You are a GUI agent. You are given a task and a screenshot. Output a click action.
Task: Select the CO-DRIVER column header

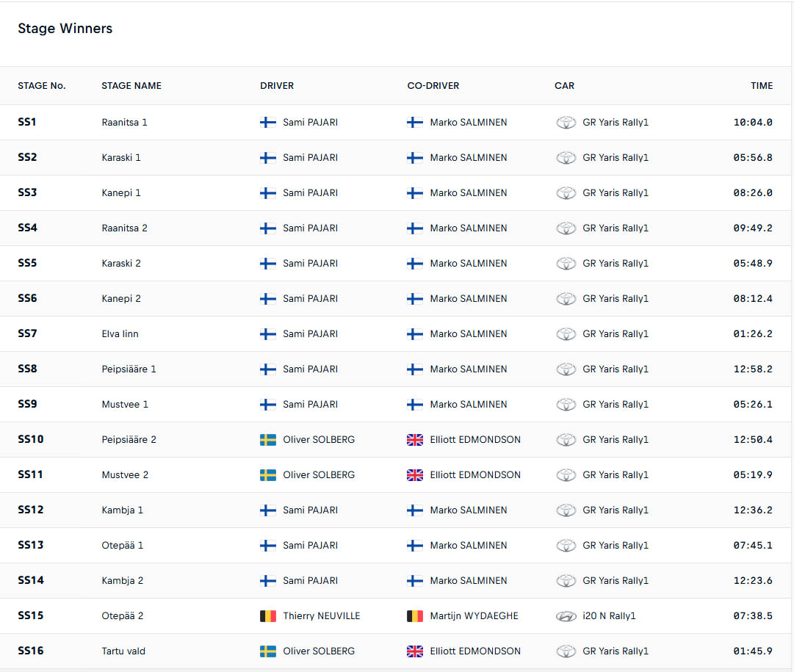[x=433, y=86]
